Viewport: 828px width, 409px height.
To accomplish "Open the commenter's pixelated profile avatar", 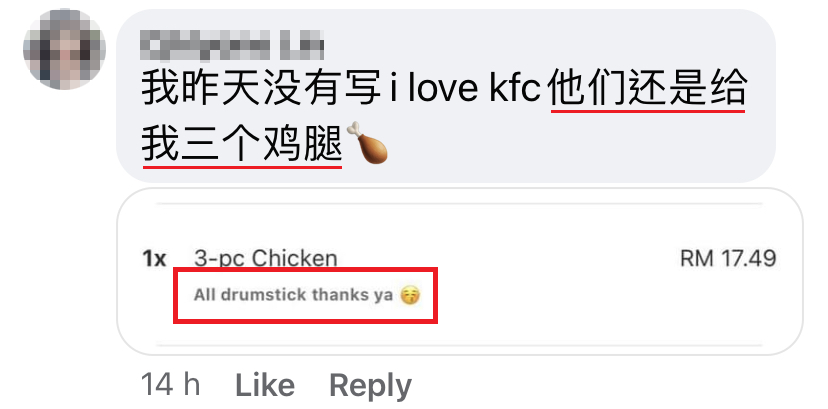I will pyautogui.click(x=64, y=49).
